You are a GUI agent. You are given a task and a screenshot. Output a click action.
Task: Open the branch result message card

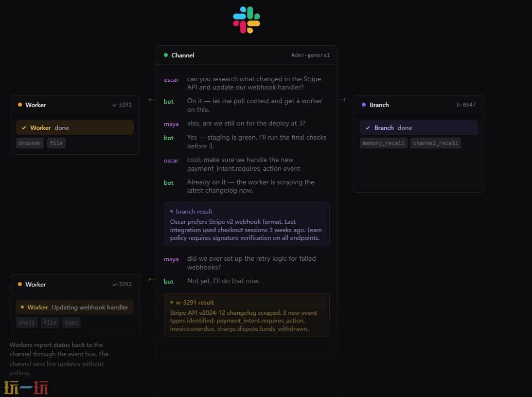(x=247, y=224)
